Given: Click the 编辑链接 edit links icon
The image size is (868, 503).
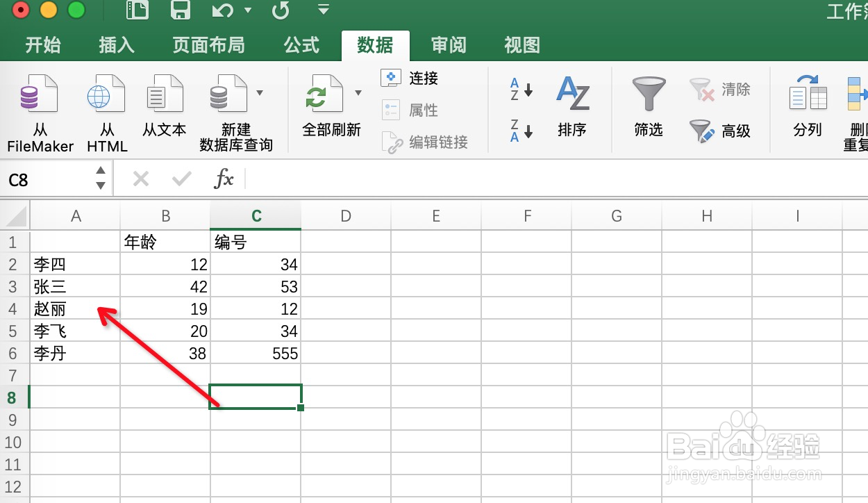Looking at the screenshot, I should 417,142.
